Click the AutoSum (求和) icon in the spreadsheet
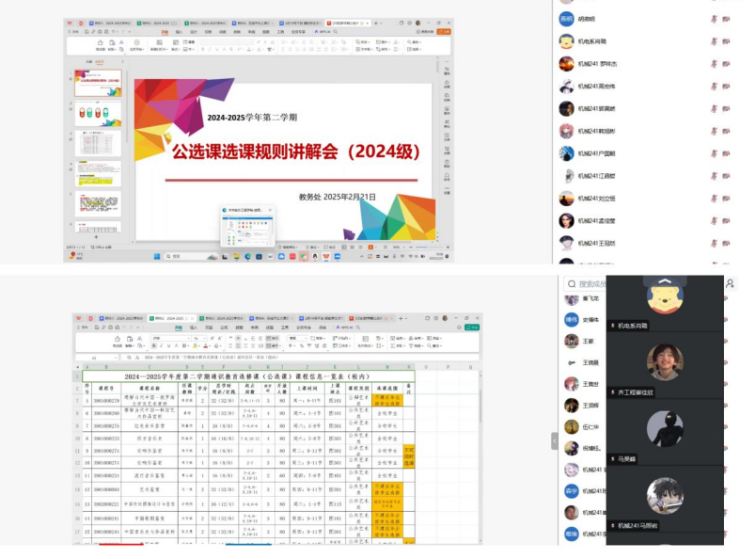This screenshot has height=559, width=756. point(395,345)
